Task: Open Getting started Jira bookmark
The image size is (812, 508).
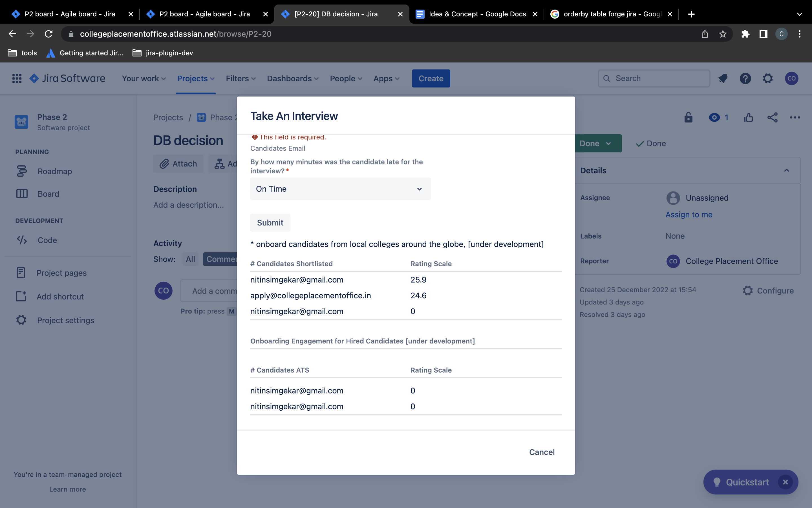Action: click(85, 53)
